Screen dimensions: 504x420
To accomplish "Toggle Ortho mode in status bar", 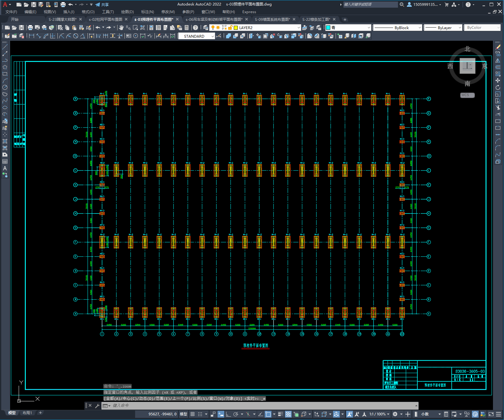I will pos(228,414).
